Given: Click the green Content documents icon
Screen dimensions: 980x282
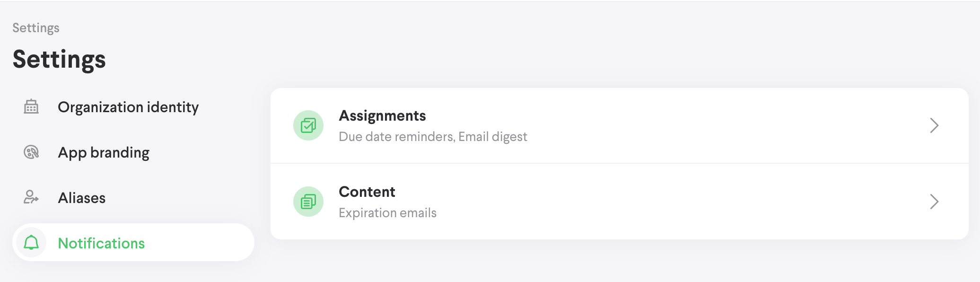Looking at the screenshot, I should click(x=308, y=202).
